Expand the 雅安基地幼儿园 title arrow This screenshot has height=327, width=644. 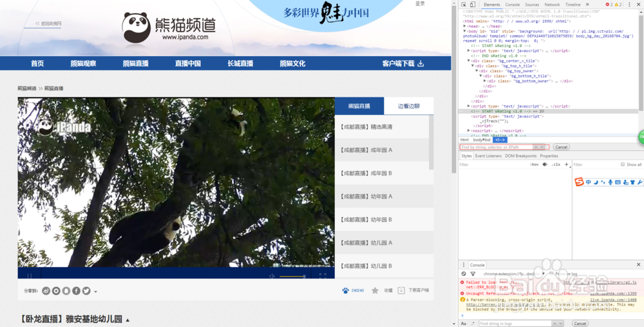tap(128, 320)
